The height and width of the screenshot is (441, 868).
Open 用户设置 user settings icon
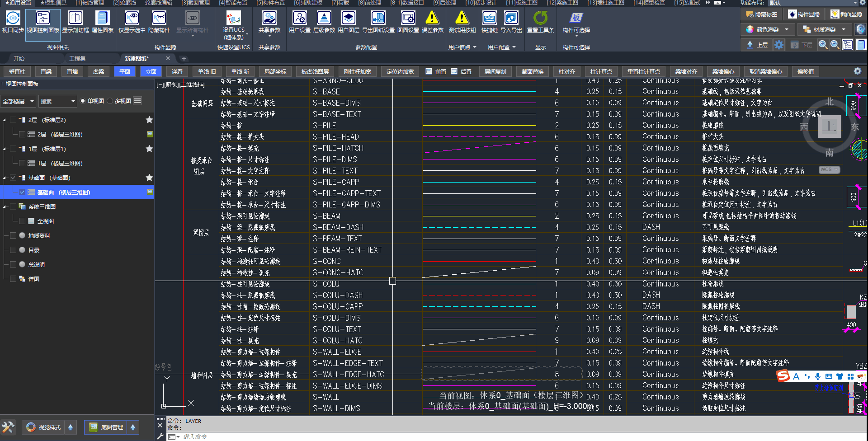(x=299, y=19)
